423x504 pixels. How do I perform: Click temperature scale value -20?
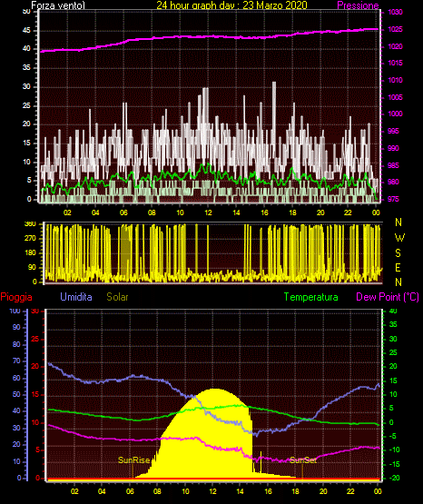point(395,478)
